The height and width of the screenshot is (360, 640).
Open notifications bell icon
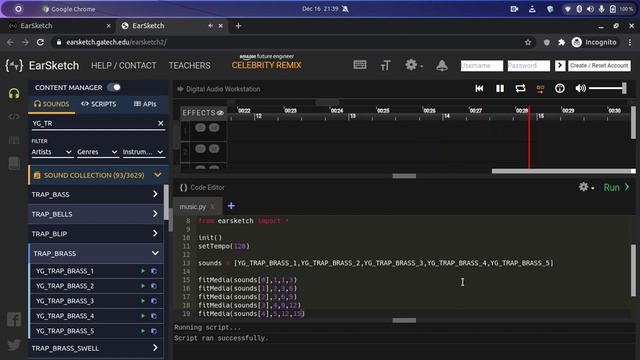click(x=442, y=65)
